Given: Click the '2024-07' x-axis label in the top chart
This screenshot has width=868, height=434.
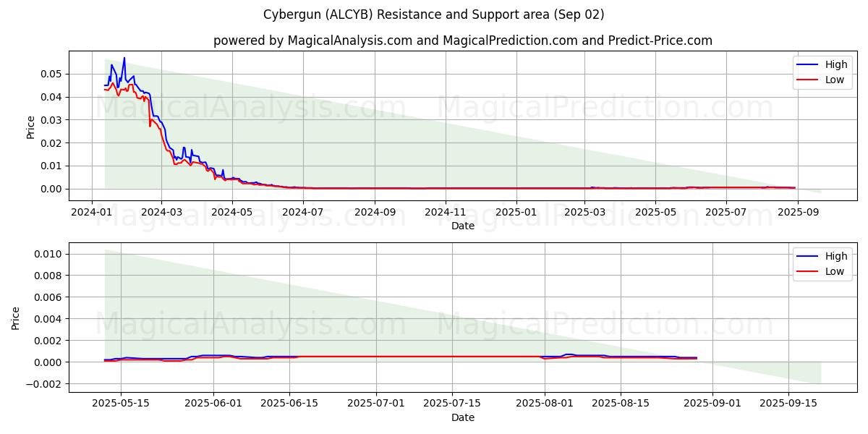Looking at the screenshot, I should pyautogui.click(x=303, y=212).
